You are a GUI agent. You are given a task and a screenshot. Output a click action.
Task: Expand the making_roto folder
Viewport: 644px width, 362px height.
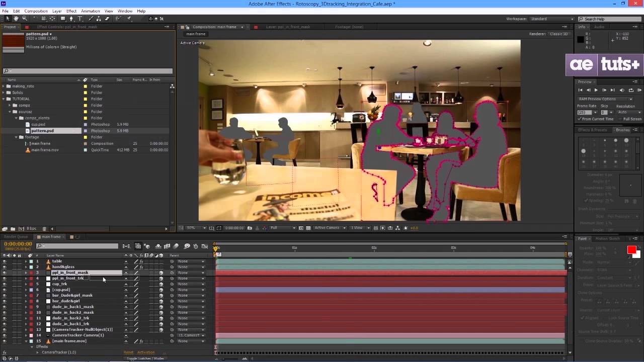4,86
